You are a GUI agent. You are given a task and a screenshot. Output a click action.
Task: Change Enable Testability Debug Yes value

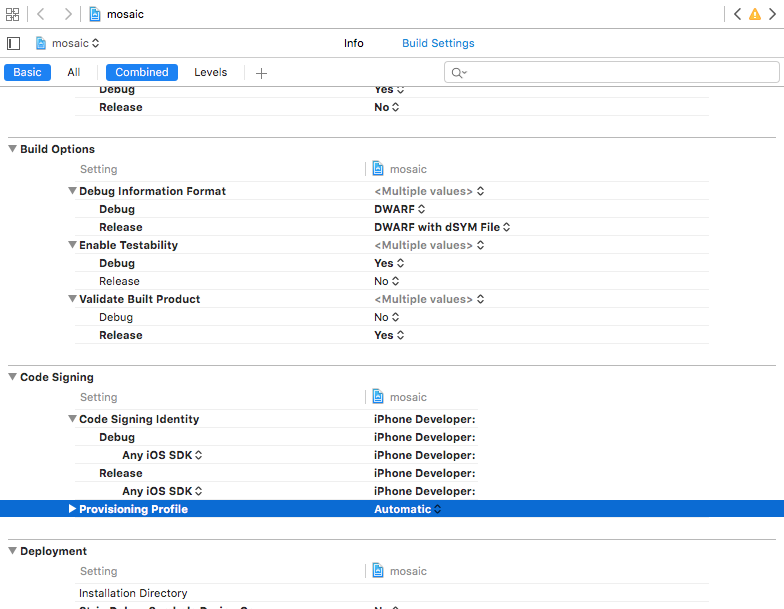pyautogui.click(x=389, y=263)
